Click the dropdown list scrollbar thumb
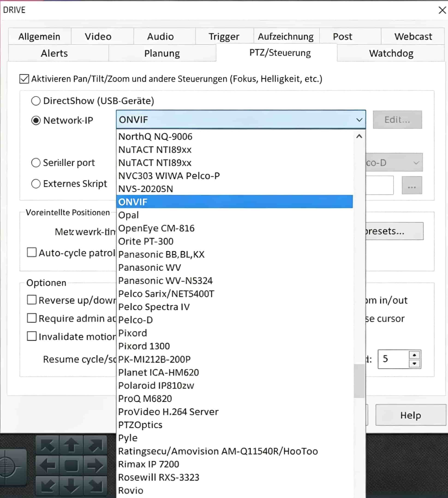 pos(359,381)
